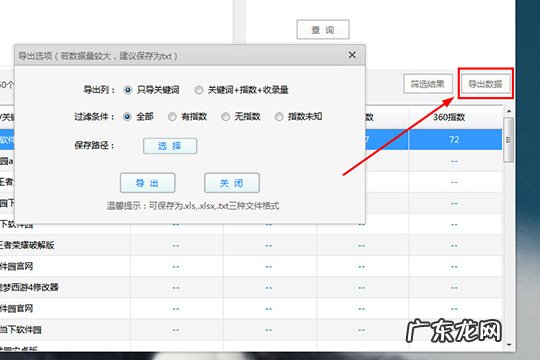Click the 筛选结果 button
The image size is (540, 360).
(428, 84)
